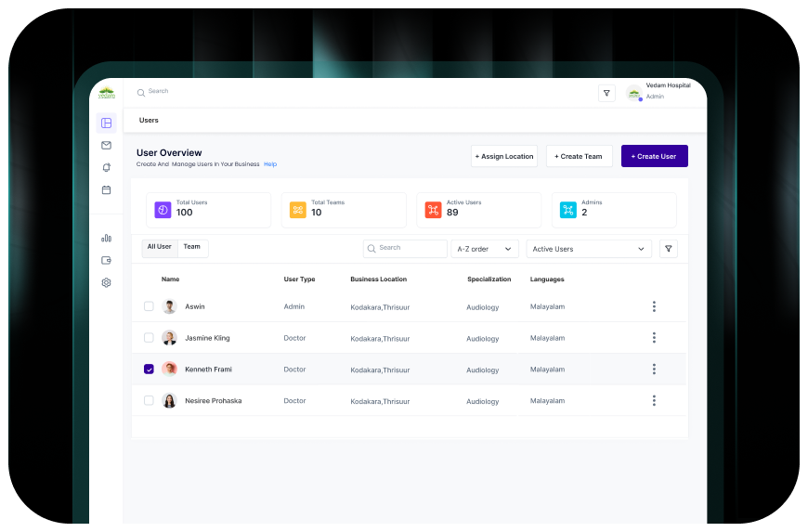This screenshot has height=532, width=808.
Task: Click the user table search field
Action: pyautogui.click(x=406, y=248)
